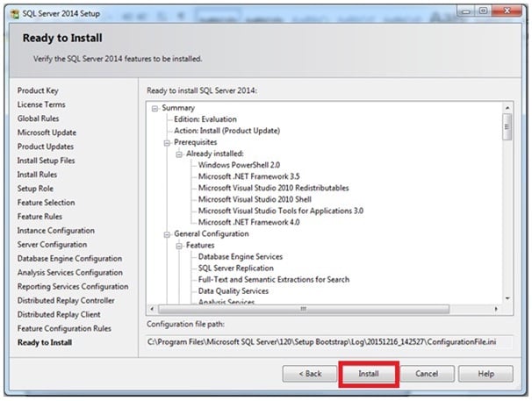The height and width of the screenshot is (401, 532).
Task: Select the Windows PowerShell 2.0 row
Action: 239,165
